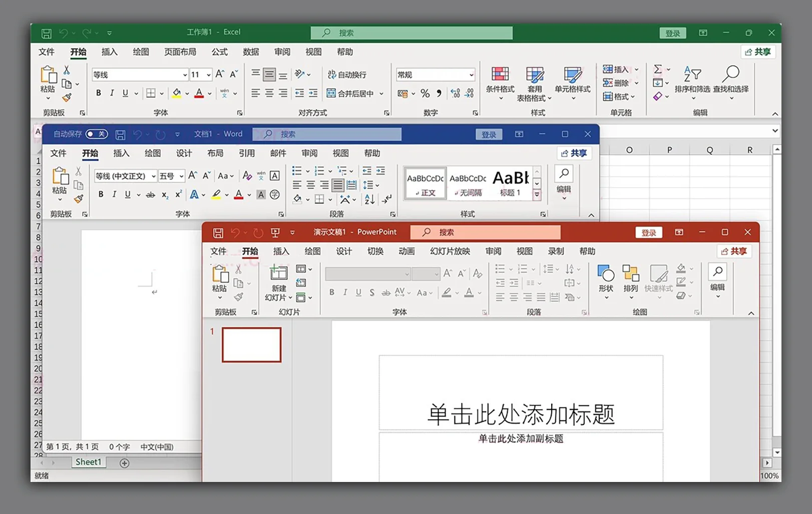
Task: Click PowerPoint's New Slide (新建幻灯片) icon
Action: click(x=278, y=273)
